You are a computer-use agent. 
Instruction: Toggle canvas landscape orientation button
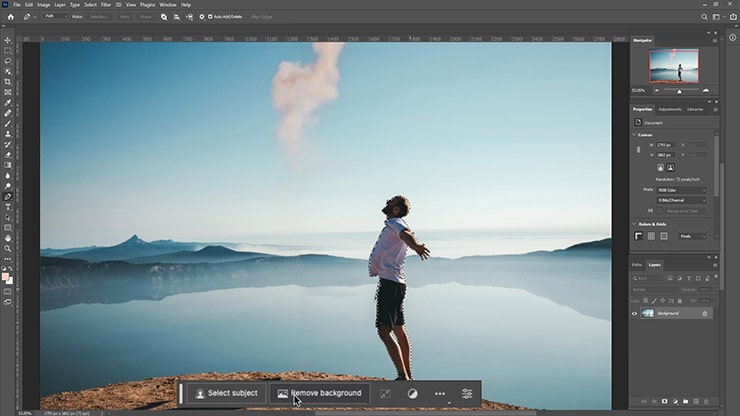(x=671, y=168)
